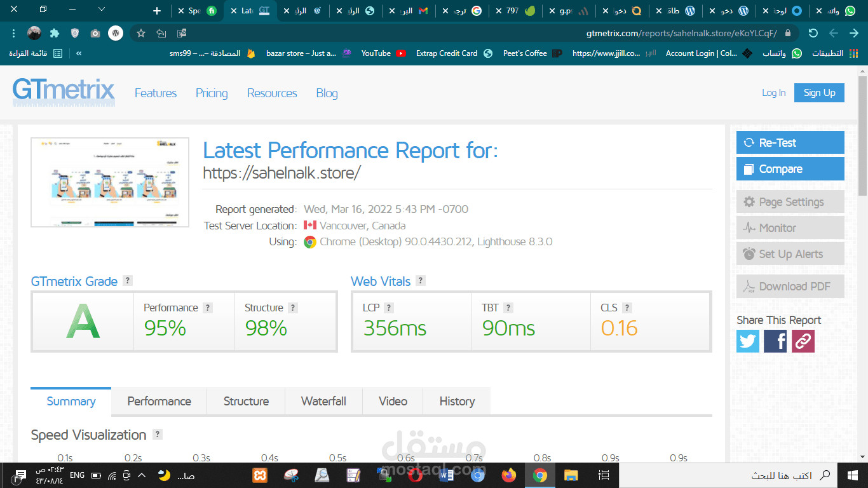
Task: Click the Log In link
Action: click(774, 93)
